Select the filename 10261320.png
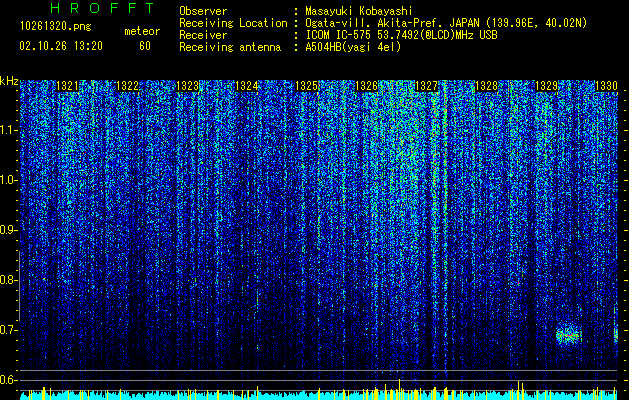The height and width of the screenshot is (400, 629). click(55, 26)
